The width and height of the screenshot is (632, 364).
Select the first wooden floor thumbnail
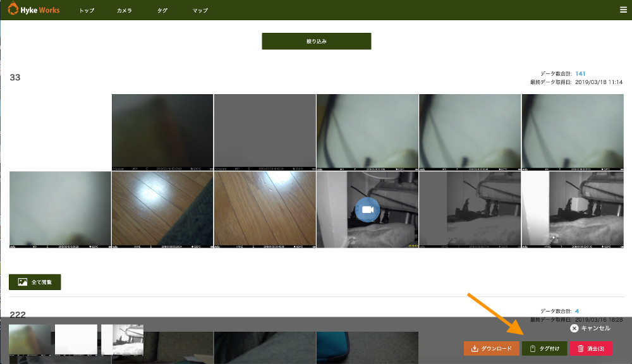(162, 209)
